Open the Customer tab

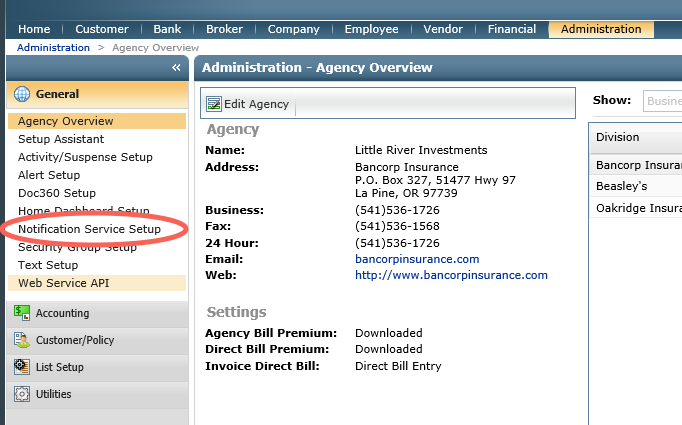coord(102,29)
